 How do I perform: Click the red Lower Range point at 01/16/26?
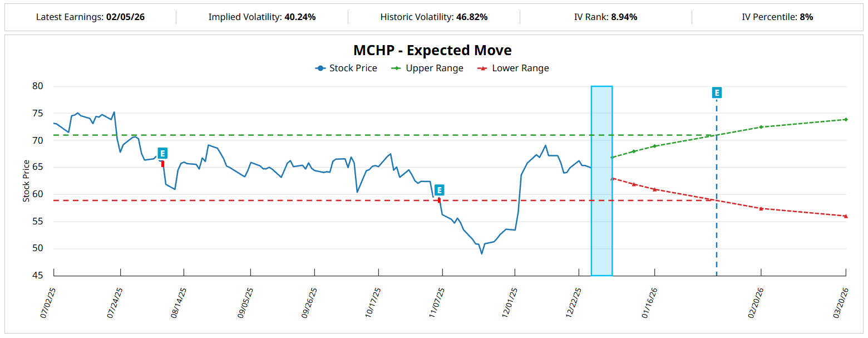point(654,189)
